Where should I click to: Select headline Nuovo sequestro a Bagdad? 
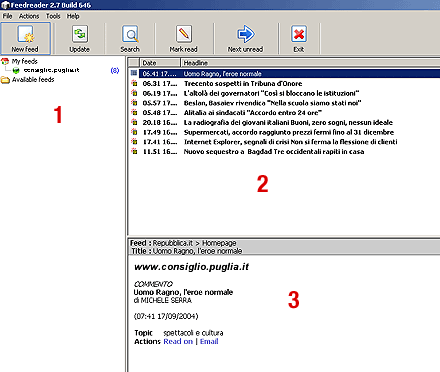(x=274, y=152)
